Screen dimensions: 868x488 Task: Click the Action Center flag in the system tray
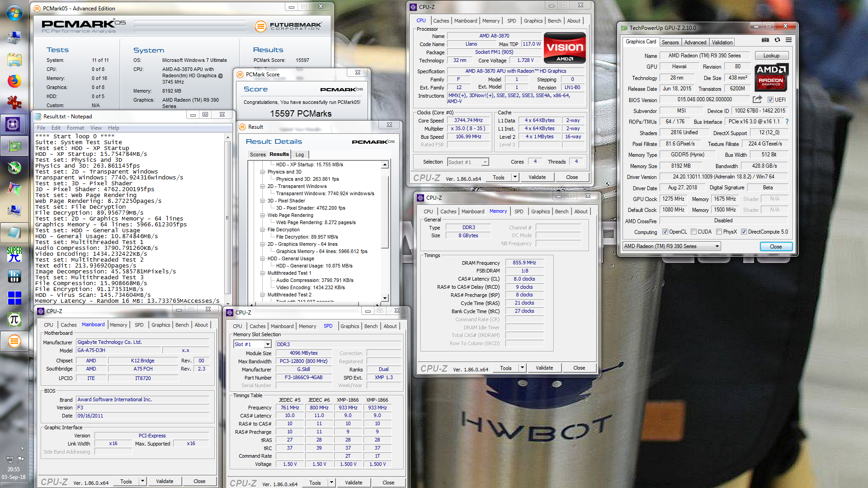(x=21, y=459)
